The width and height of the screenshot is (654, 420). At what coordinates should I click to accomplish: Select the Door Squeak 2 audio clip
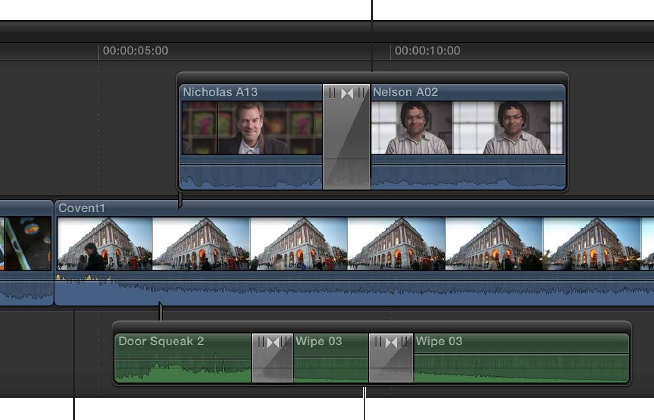pos(183,358)
